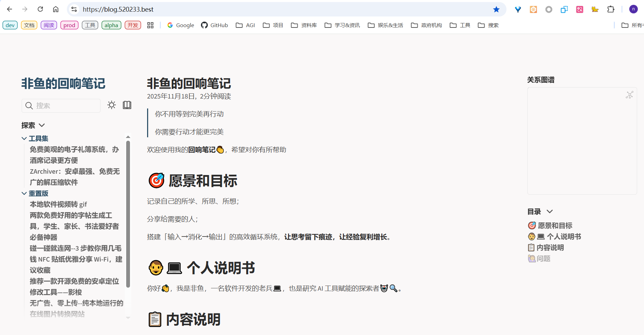Image resolution: width=644 pixels, height=335 pixels.
Task: Collapse the 工具集 folder
Action: 24,138
